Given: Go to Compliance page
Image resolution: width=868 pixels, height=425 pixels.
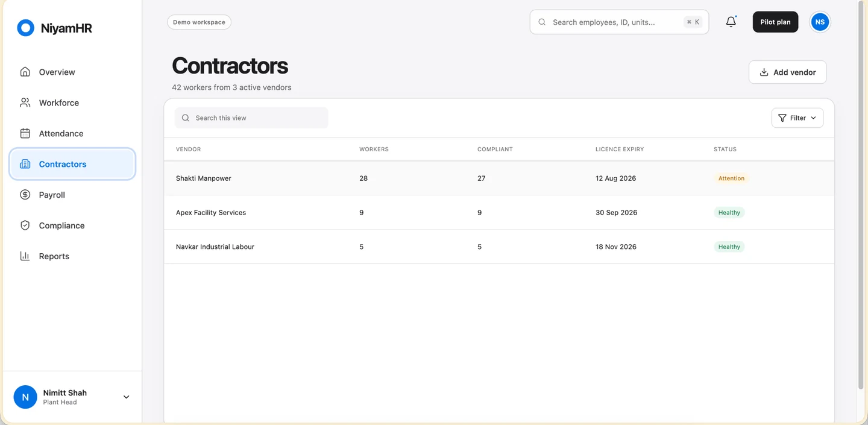Looking at the screenshot, I should (72, 225).
